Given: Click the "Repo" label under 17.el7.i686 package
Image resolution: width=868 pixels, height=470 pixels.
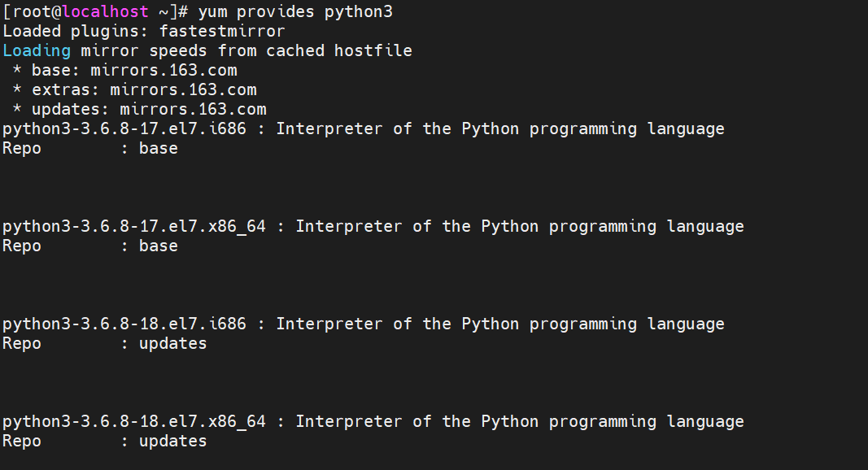Looking at the screenshot, I should pyautogui.click(x=22, y=149).
